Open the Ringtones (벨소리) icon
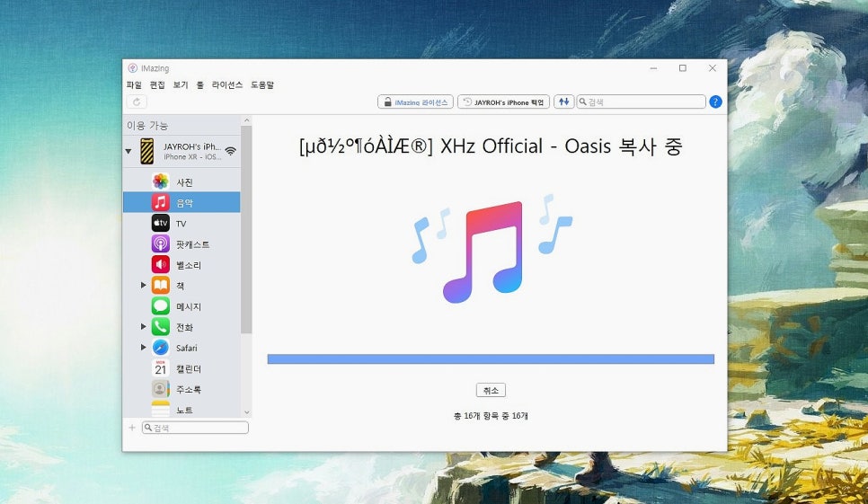 161,264
